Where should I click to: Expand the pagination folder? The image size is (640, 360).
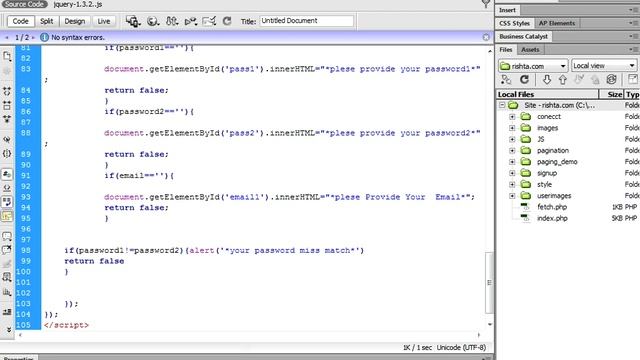512,151
